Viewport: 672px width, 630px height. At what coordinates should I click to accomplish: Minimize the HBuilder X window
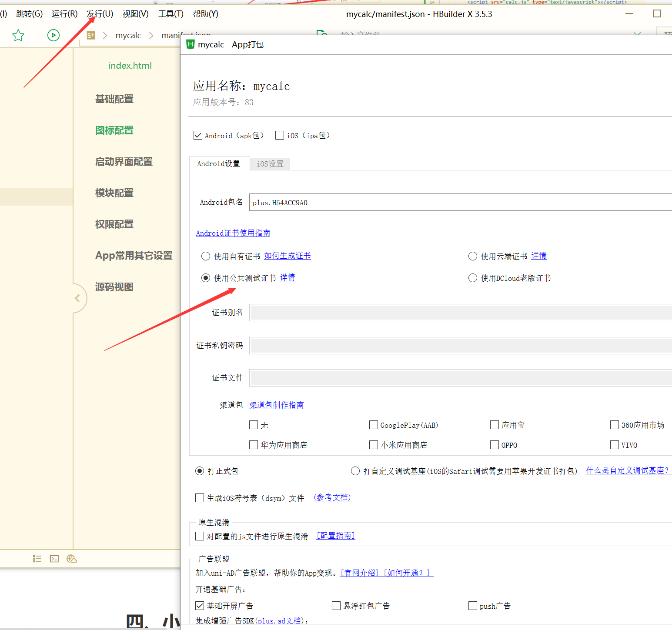coord(629,14)
